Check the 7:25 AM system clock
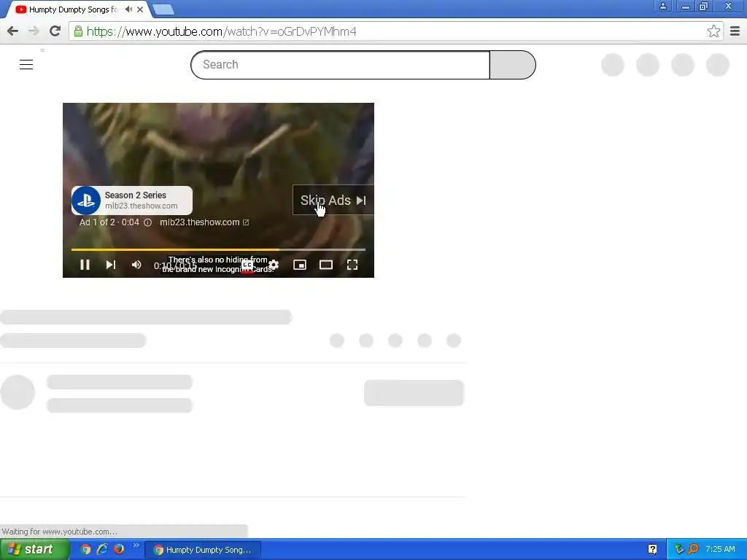The height and width of the screenshot is (560, 747). pos(720,550)
